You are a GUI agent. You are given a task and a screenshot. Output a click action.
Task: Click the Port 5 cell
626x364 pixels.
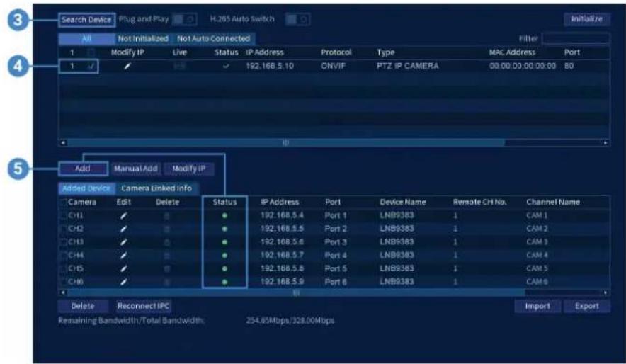(x=336, y=268)
